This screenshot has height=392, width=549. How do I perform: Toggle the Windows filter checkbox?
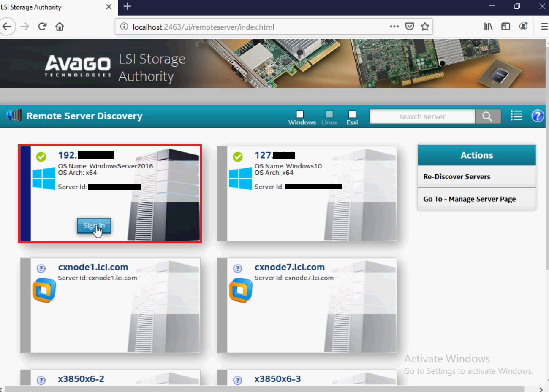[300, 114]
